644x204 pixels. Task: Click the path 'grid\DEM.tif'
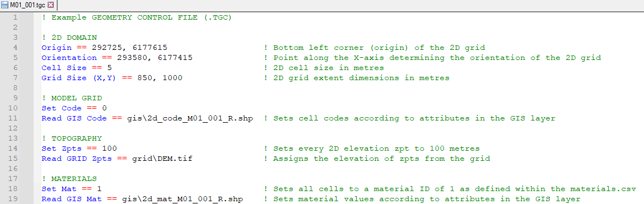coord(162,159)
